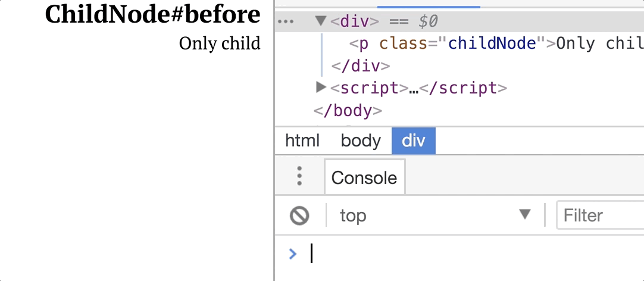This screenshot has width=644, height=281.
Task: Click the clear console icon
Action: (299, 216)
